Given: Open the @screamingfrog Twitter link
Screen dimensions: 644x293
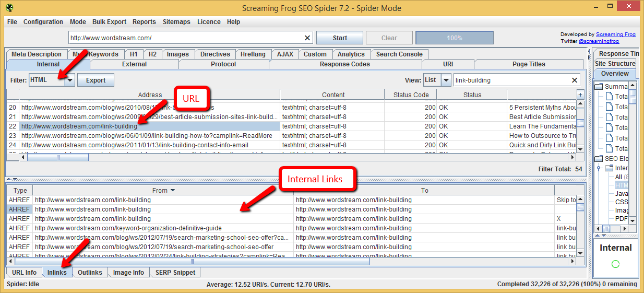Looking at the screenshot, I should (x=599, y=41).
